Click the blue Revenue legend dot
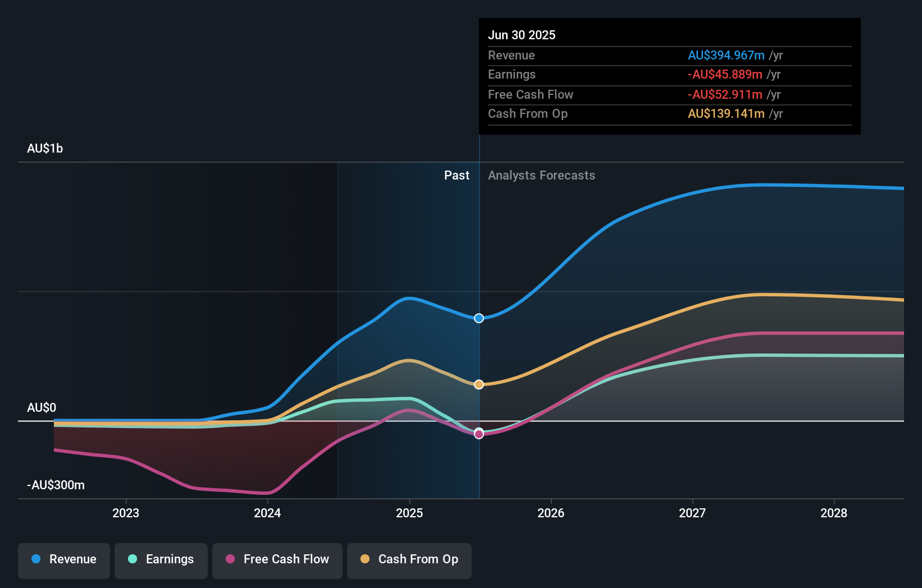The width and height of the screenshot is (922, 588). pos(35,559)
